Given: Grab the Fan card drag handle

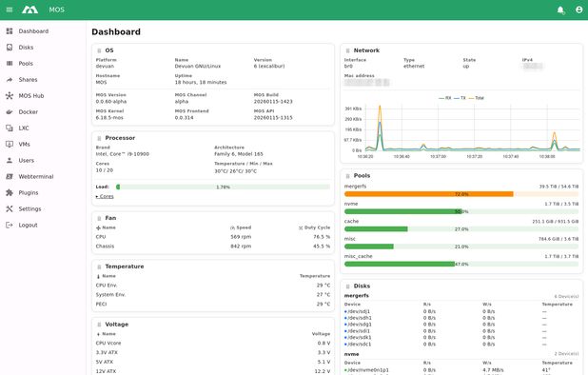Looking at the screenshot, I should coord(99,218).
